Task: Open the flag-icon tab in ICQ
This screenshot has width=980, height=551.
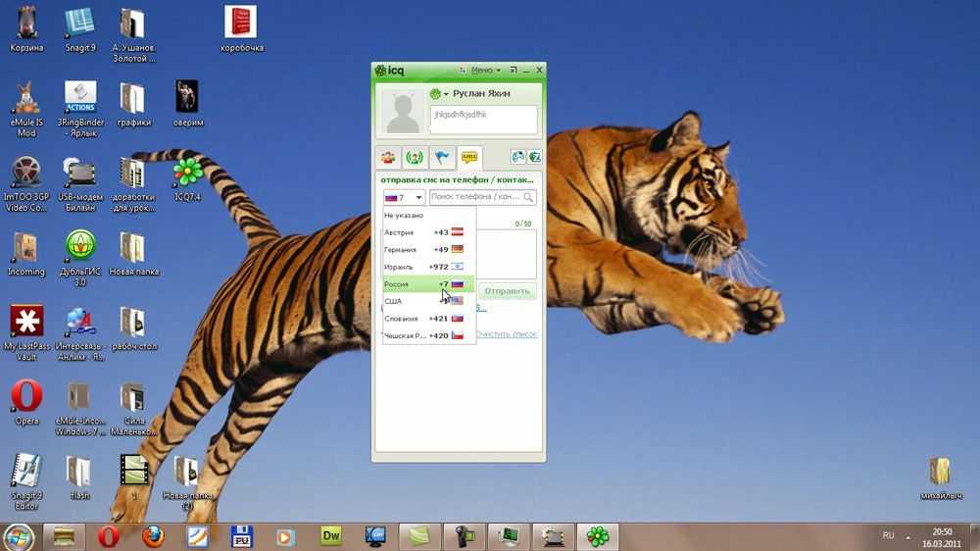Action: (x=443, y=158)
